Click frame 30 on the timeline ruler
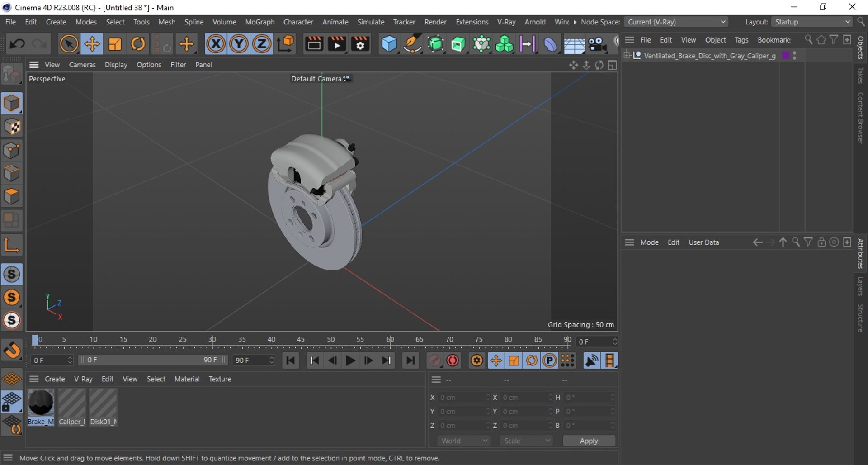Viewport: 868px width, 465px height. point(212,340)
